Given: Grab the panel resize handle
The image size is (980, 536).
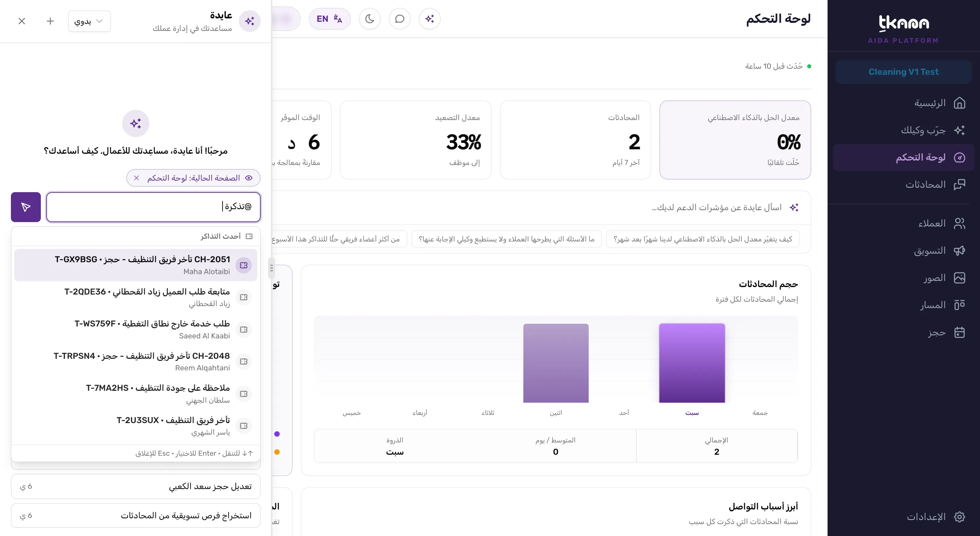Looking at the screenshot, I should (x=271, y=268).
